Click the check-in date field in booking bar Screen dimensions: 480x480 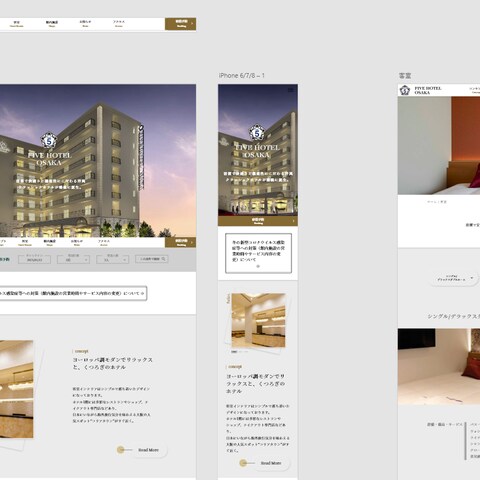click(x=34, y=259)
